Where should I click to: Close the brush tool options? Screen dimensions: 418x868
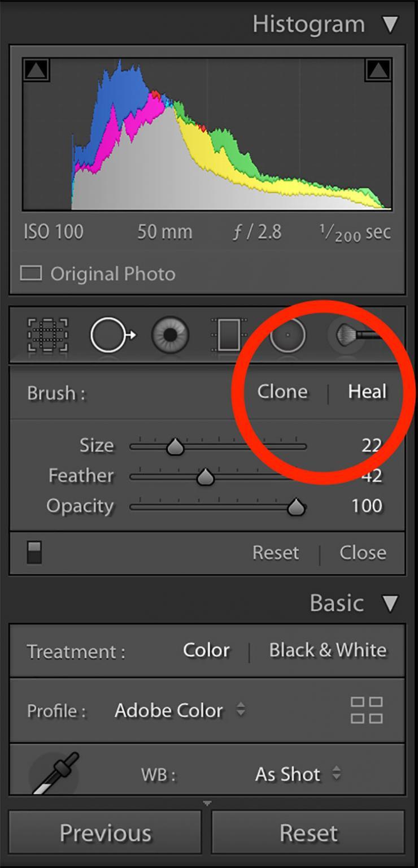(362, 553)
